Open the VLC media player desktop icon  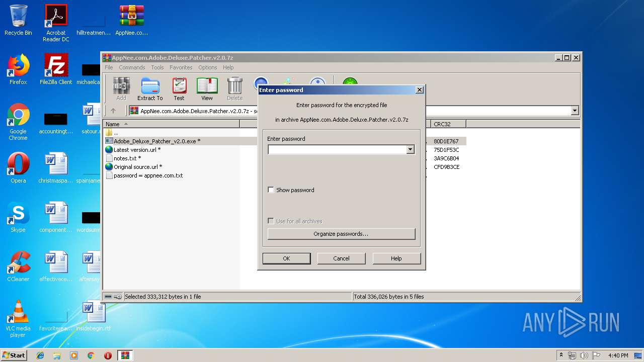coord(18,319)
